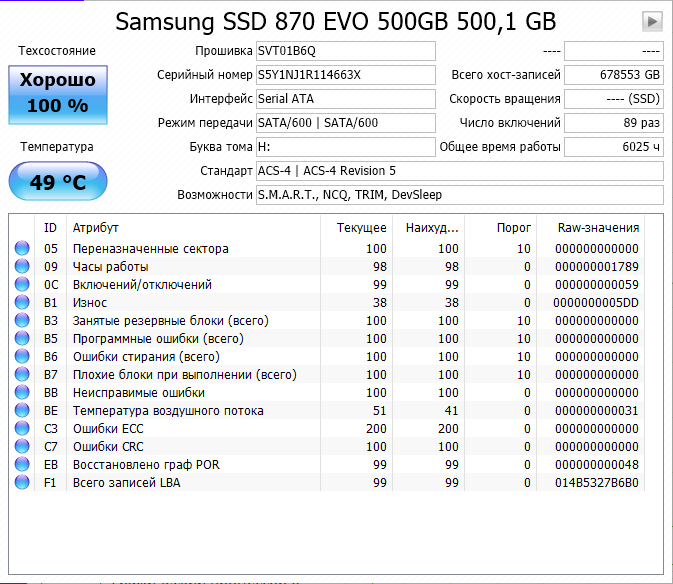The height and width of the screenshot is (584, 673).
Task: Select the Всего записей LBA attribute
Action: coord(126,483)
